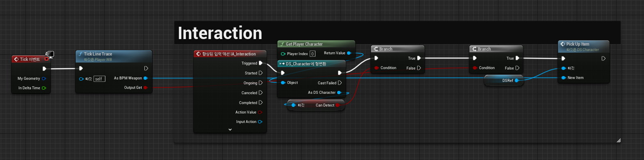The width and height of the screenshot is (644, 160).
Task: Select the Get Player Character node header
Action: 316,44
